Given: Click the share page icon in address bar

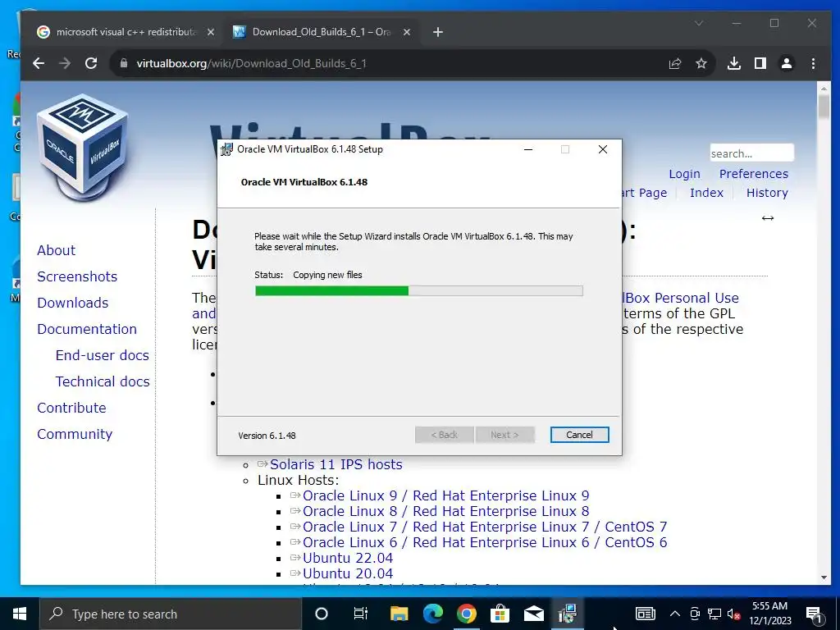Looking at the screenshot, I should [675, 63].
